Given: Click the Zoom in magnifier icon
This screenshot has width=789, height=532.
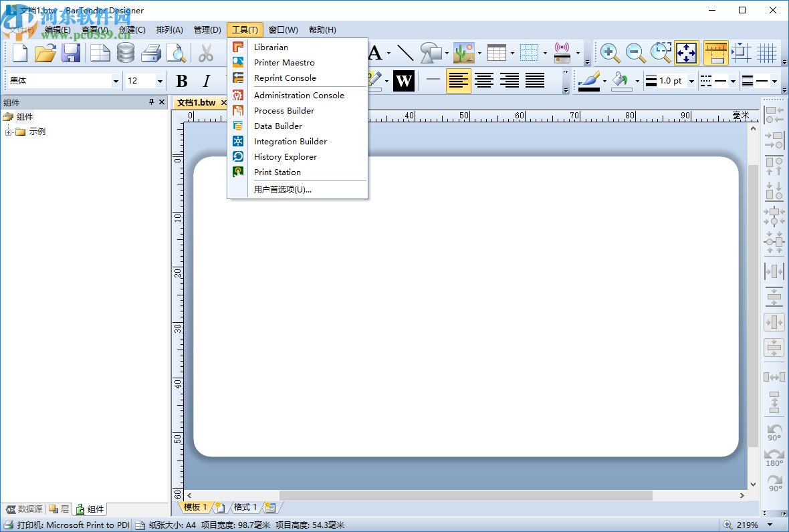Looking at the screenshot, I should pos(609,53).
